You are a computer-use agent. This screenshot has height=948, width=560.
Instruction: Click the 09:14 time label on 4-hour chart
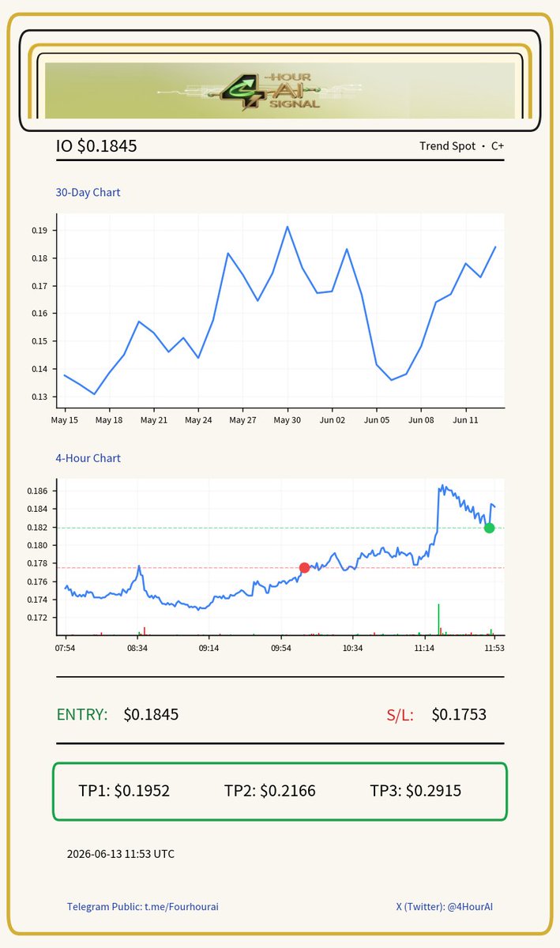coord(209,648)
